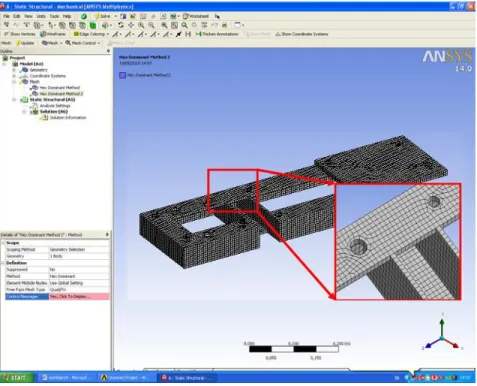Open the Worksheet view
Screen dimensions: 477x386
tap(196, 16)
